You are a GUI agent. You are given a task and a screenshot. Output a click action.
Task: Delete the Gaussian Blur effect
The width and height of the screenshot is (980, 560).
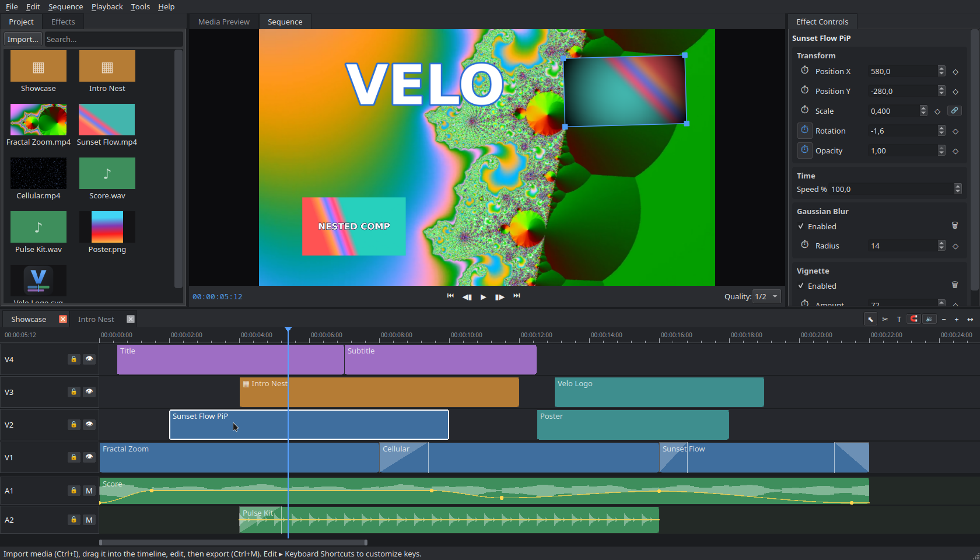click(955, 226)
